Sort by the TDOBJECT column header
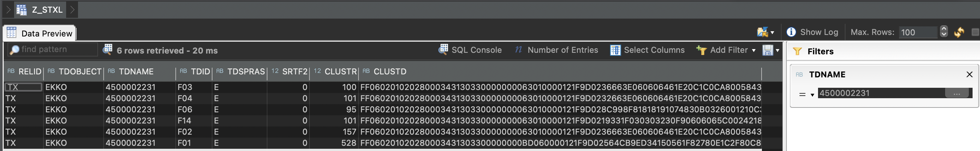This screenshot has width=980, height=151. [x=74, y=72]
